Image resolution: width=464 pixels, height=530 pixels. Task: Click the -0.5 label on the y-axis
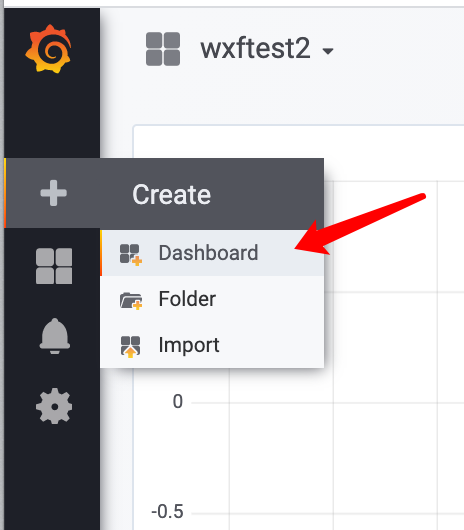tap(168, 511)
